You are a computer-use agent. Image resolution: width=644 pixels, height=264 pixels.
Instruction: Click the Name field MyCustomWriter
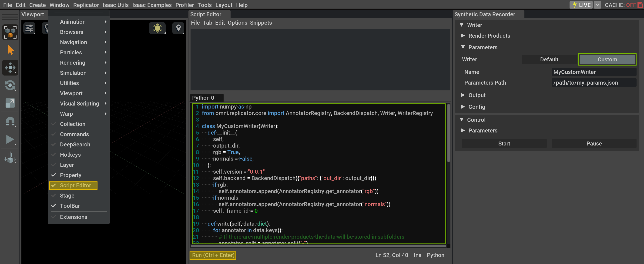tap(594, 72)
